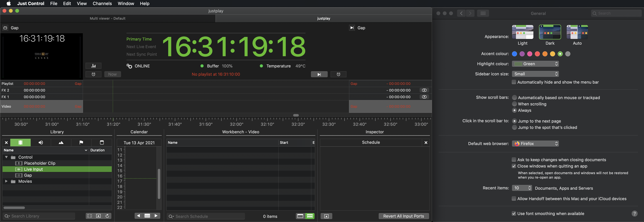
Task: Open Search Library options magnifier dropdown
Action: pos(7,216)
